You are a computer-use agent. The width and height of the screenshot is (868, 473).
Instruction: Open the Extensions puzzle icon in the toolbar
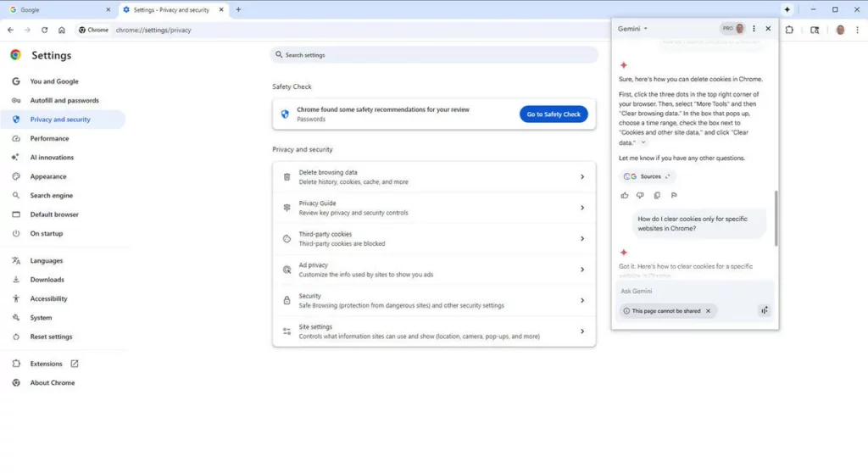[x=789, y=30]
